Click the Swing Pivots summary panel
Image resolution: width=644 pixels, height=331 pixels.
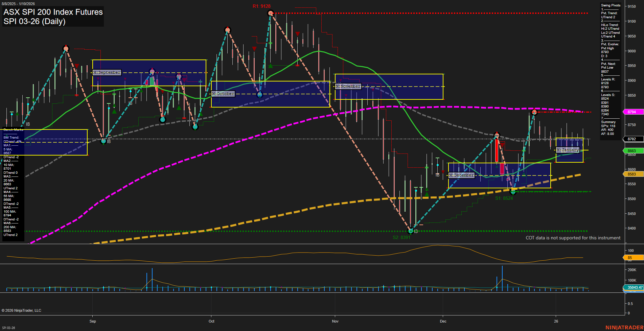click(x=611, y=68)
